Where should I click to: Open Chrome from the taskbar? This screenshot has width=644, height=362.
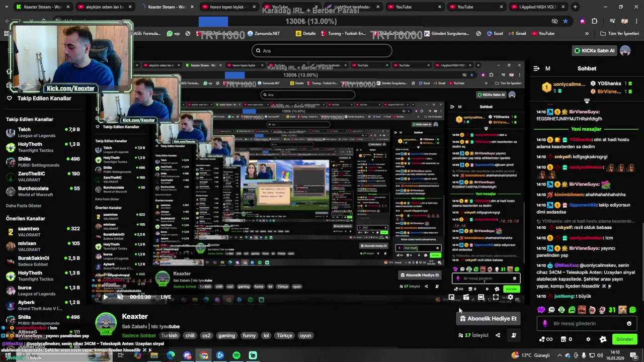(x=204, y=355)
